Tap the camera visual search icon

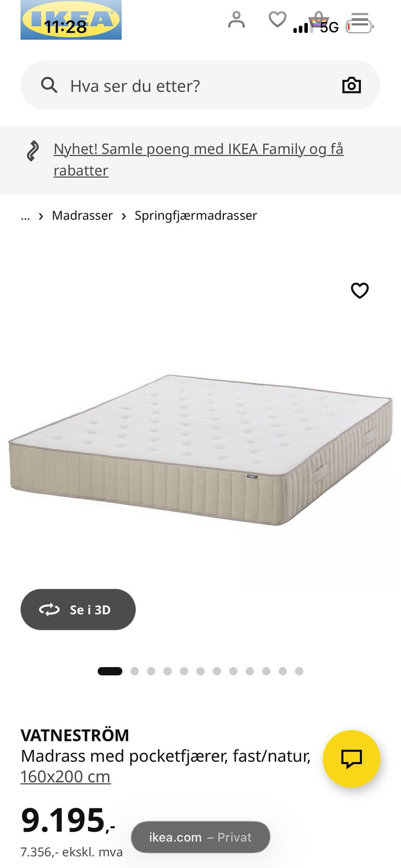point(351,85)
